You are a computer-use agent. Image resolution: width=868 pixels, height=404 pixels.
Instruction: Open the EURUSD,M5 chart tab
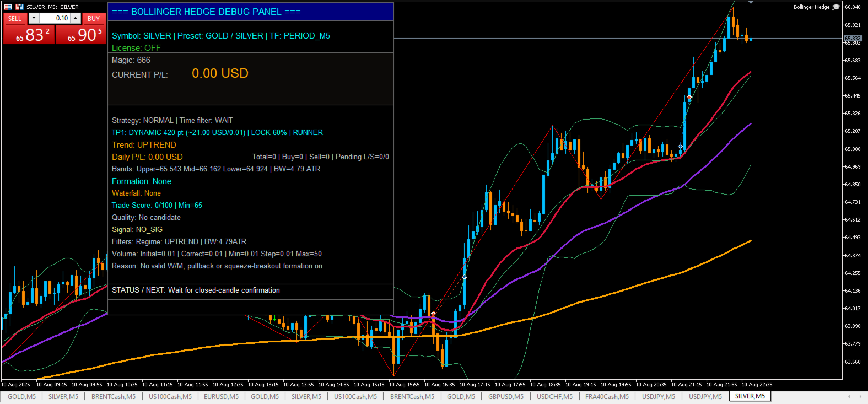[221, 396]
